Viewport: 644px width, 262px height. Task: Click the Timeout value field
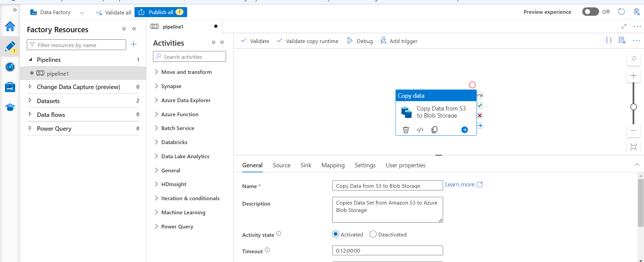pyautogui.click(x=388, y=251)
